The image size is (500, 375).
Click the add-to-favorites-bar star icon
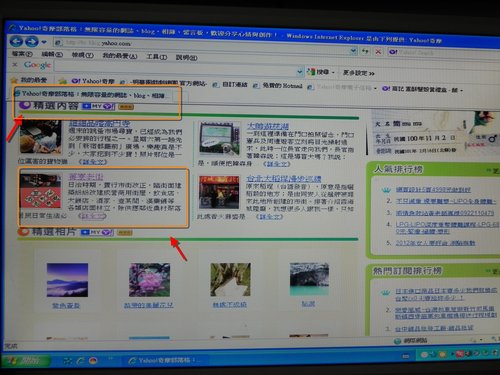click(62, 81)
